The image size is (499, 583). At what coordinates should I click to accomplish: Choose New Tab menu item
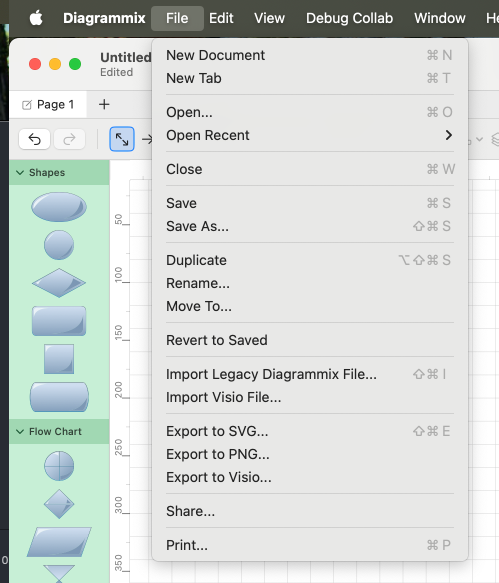click(x=310, y=78)
